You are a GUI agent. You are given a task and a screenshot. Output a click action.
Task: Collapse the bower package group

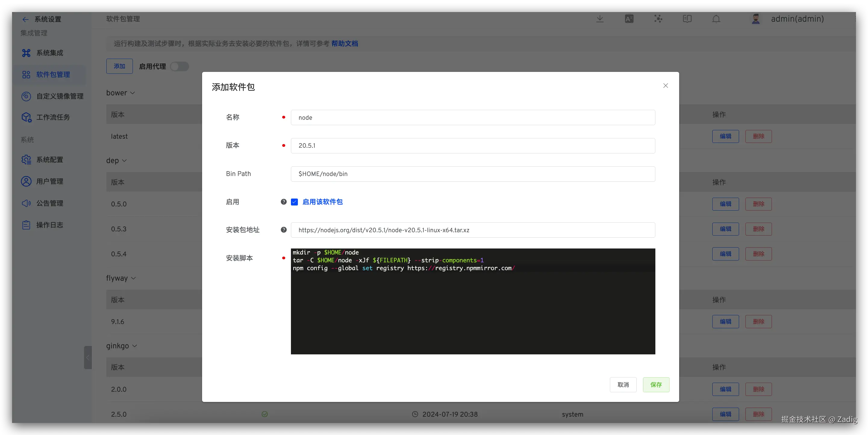coord(133,93)
